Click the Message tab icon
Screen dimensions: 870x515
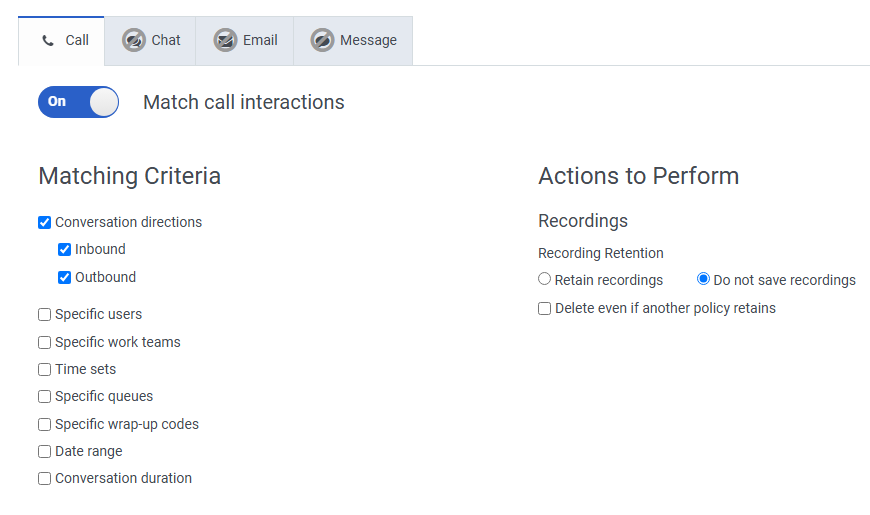tap(322, 40)
